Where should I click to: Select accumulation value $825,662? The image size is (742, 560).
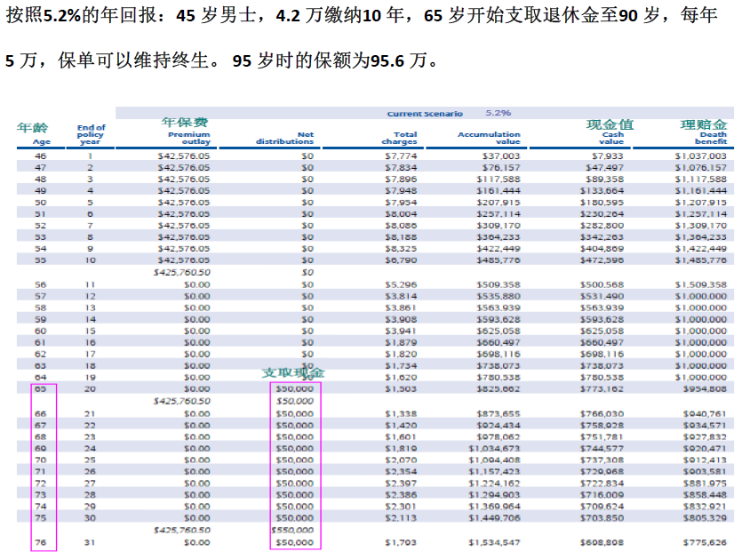(499, 389)
